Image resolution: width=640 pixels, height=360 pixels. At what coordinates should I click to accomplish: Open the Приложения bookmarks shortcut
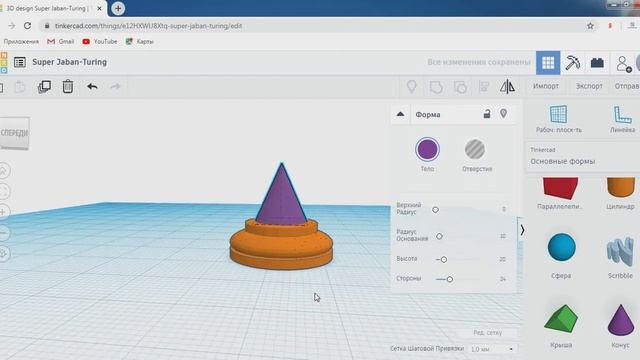20,42
